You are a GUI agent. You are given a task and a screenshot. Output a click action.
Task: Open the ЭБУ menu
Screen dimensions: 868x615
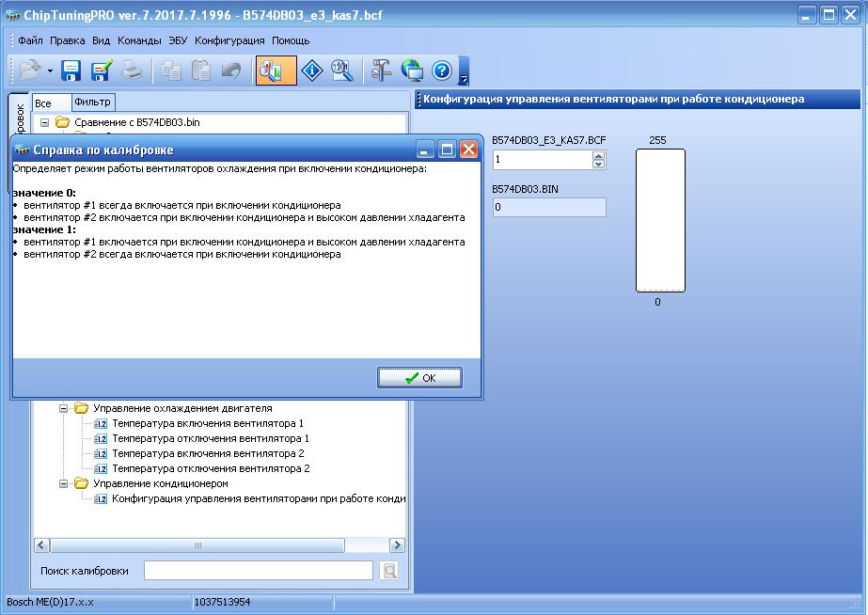pos(178,40)
